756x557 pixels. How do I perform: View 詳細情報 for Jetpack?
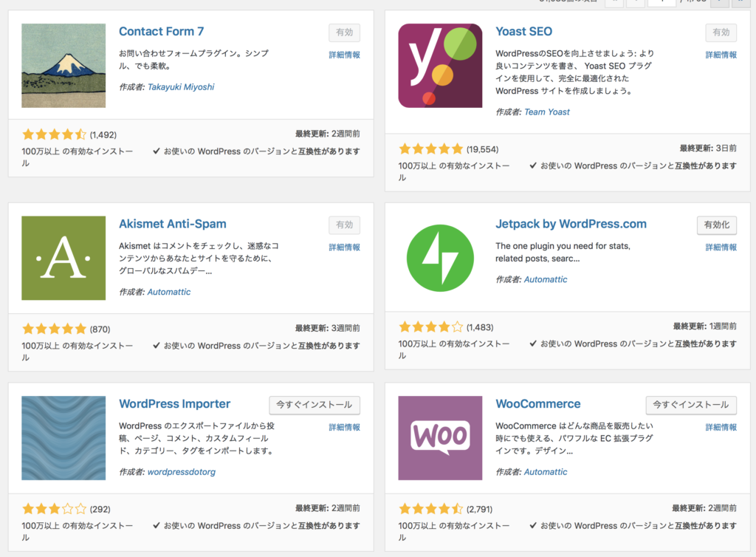pos(721,247)
